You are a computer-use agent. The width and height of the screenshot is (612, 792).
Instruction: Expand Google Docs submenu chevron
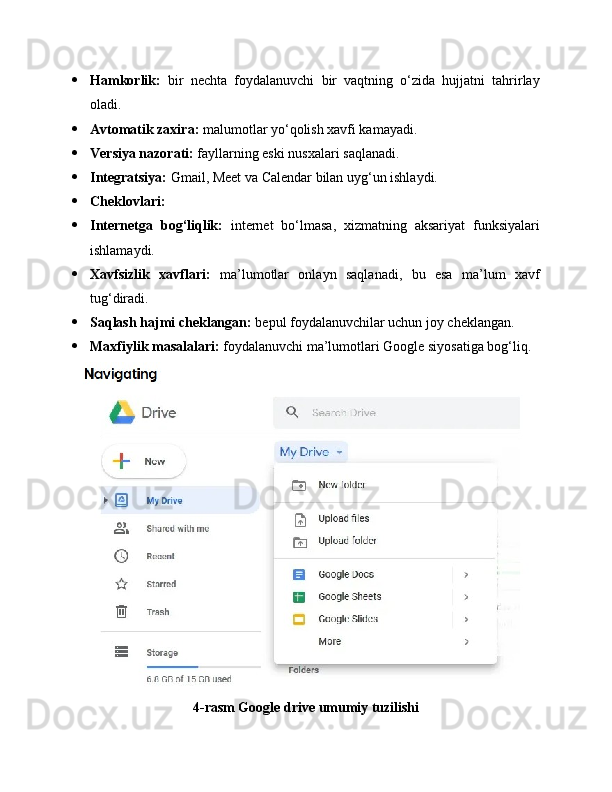tap(466, 575)
